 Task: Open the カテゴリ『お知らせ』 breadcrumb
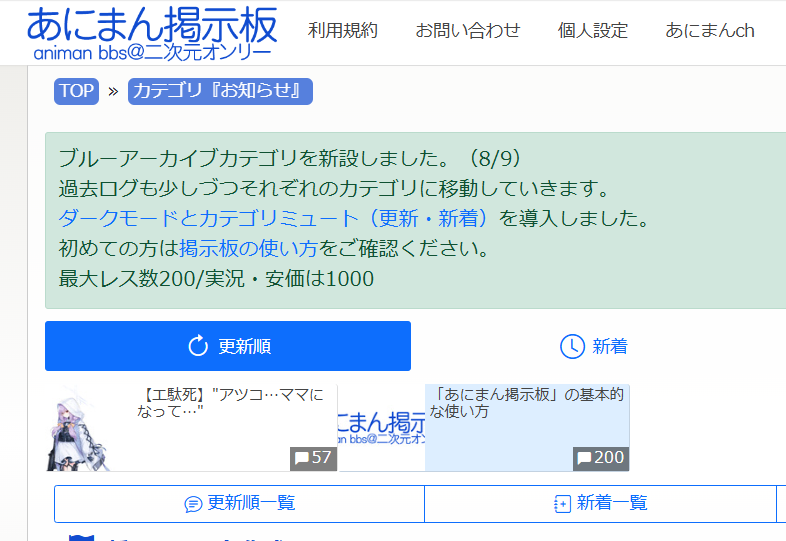pyautogui.click(x=220, y=91)
